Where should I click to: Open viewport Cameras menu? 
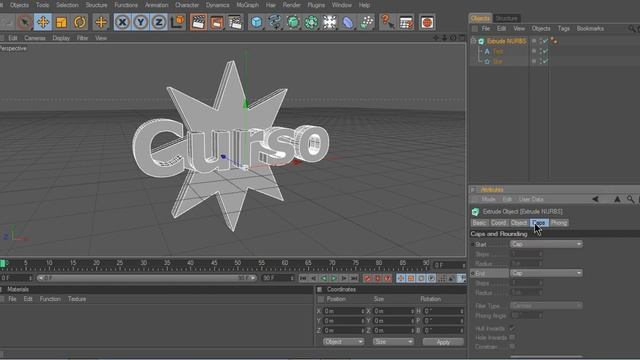[35, 38]
